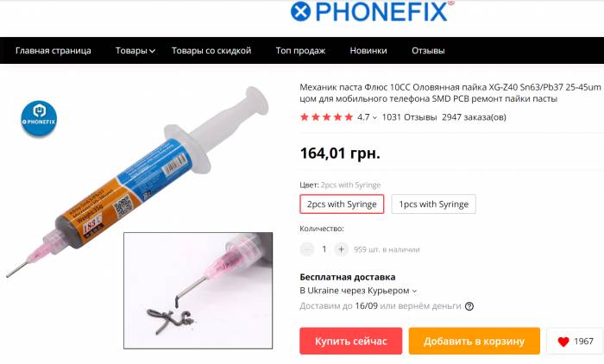This screenshot has width=604, height=364.
Task: Click the PHONEFIX store logo at top
Action: [x=372, y=11]
